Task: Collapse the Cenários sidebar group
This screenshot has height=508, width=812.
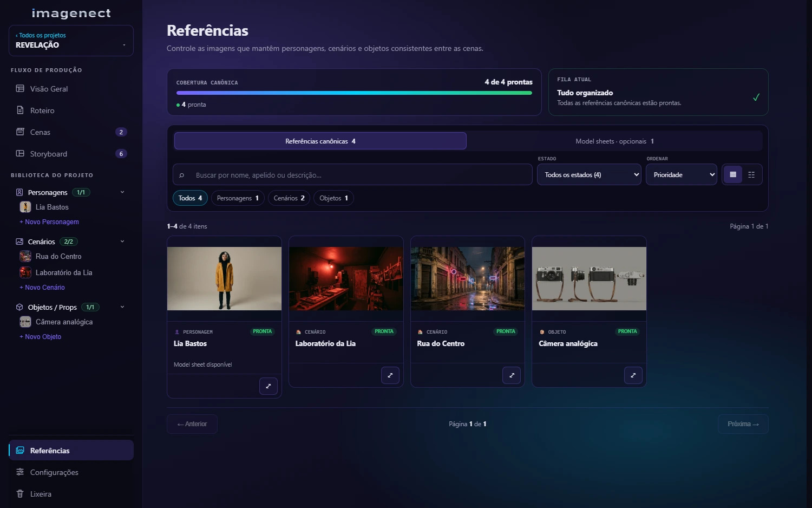Action: (x=122, y=242)
